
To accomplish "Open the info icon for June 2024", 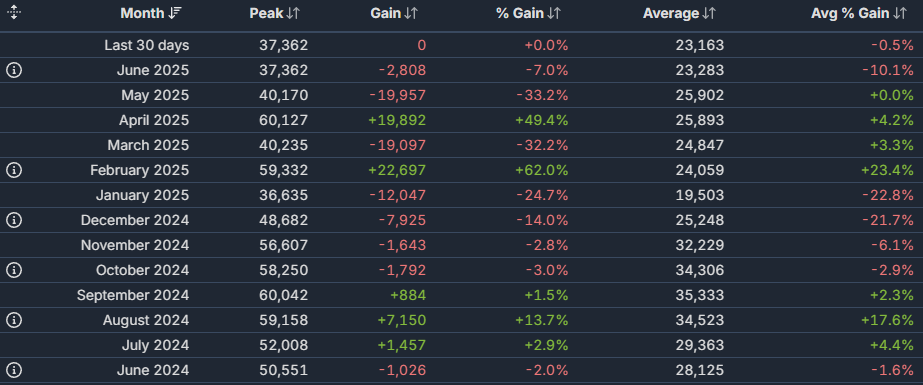I will pyautogui.click(x=14, y=370).
